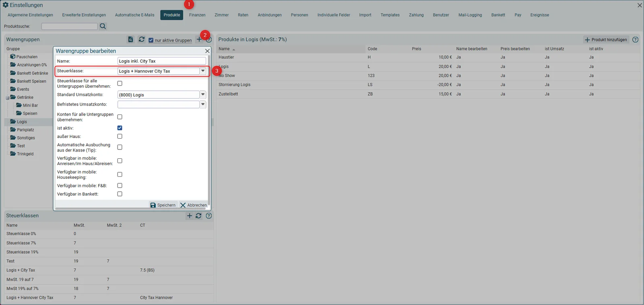Enable Konten für alle Untergruppen übernehmen
Screen dimensions: 644x305
click(120, 117)
